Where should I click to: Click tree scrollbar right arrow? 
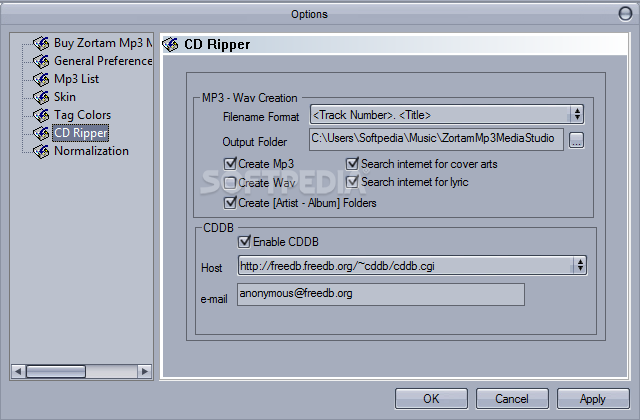click(x=144, y=371)
